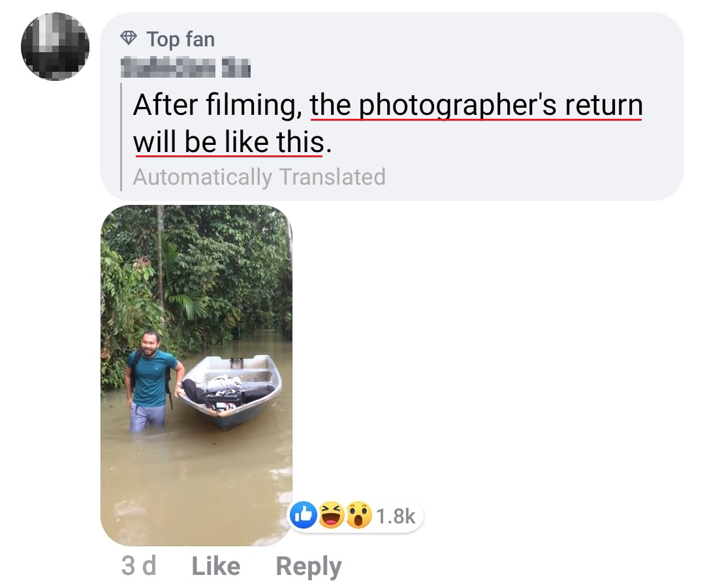The height and width of the screenshot is (588, 705).
Task: Tap Reply under the comment
Action: [x=308, y=566]
